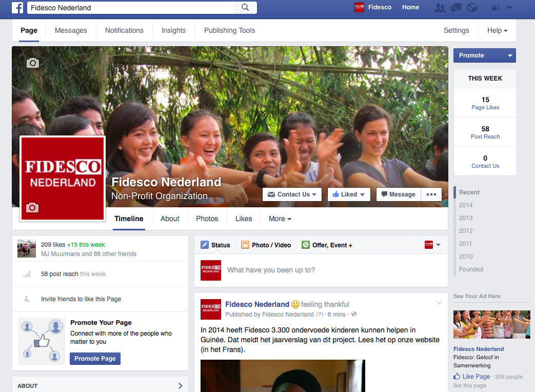Image resolution: width=535 pixels, height=392 pixels.
Task: Jump to 2010 on the timeline
Action: (466, 256)
